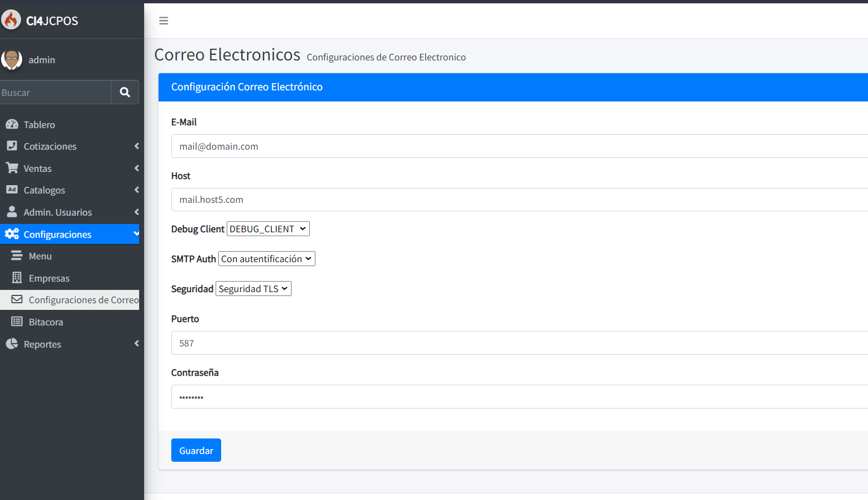This screenshot has height=500, width=868.
Task: Click the Ventas shopping cart icon
Action: pos(12,168)
